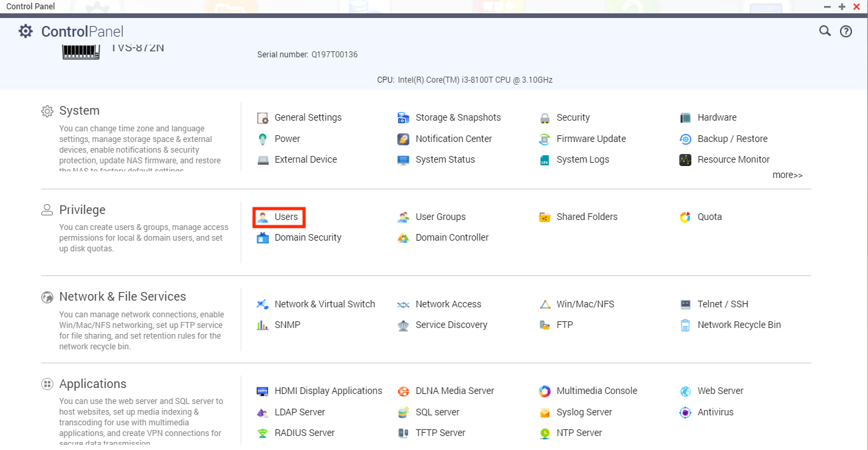Open Telnet / SSH settings

pyautogui.click(x=723, y=305)
